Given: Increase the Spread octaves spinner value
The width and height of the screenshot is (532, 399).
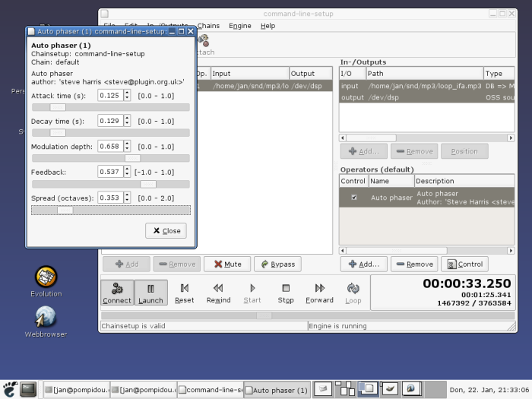Looking at the screenshot, I should pos(127,195).
